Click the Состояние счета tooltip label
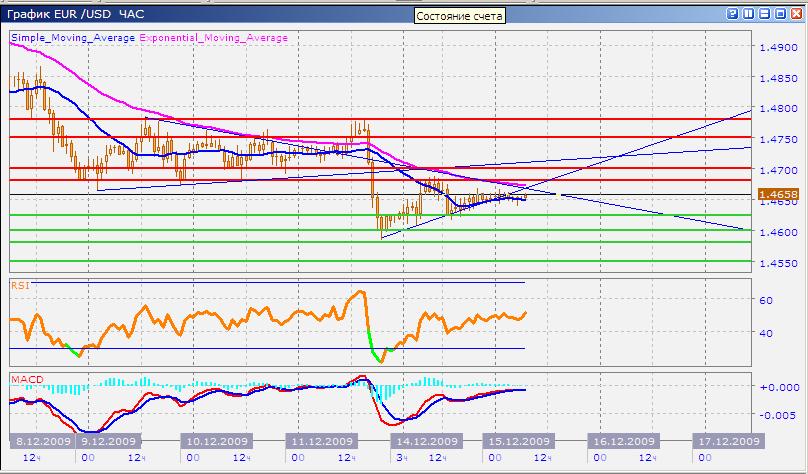 point(459,16)
